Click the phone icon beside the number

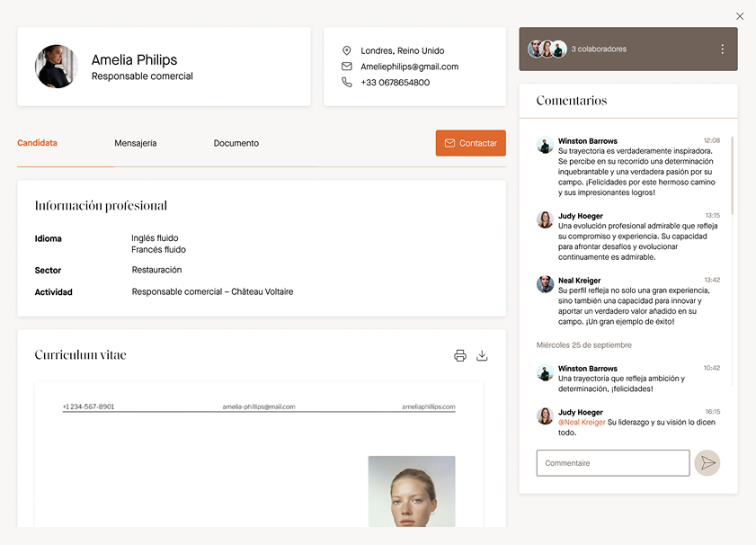pos(347,83)
